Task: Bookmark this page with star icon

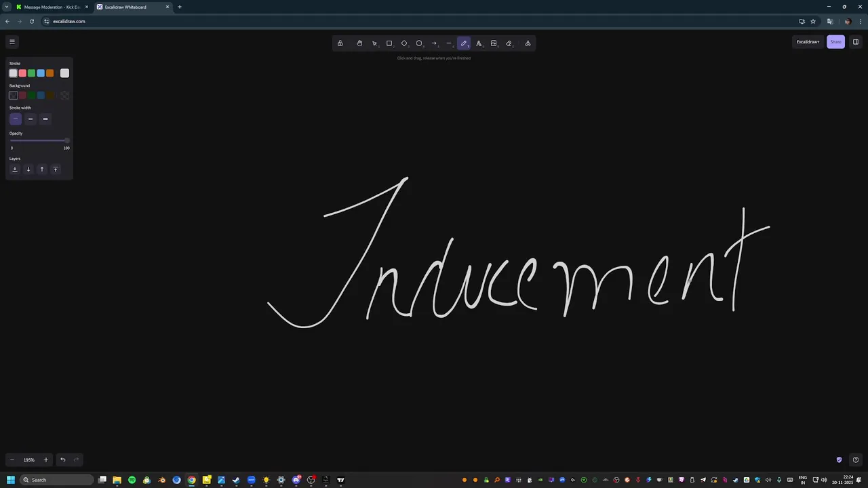Action: [813, 21]
